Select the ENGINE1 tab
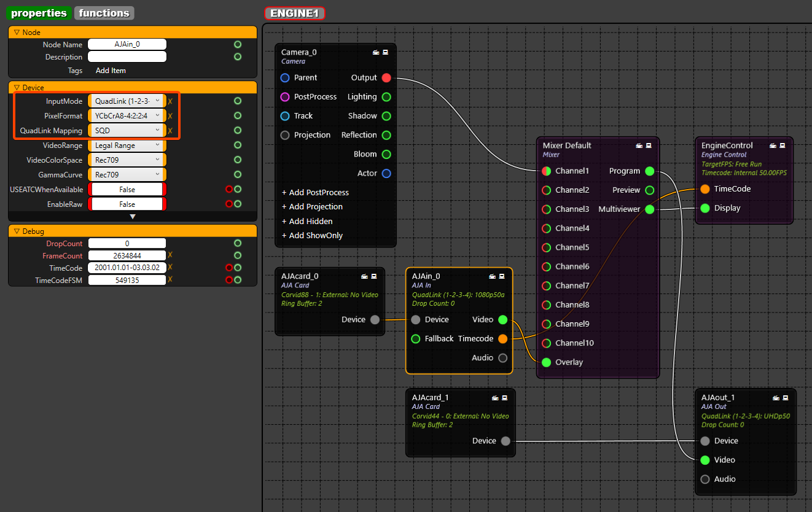Viewport: 812px width, 512px height. (x=294, y=14)
